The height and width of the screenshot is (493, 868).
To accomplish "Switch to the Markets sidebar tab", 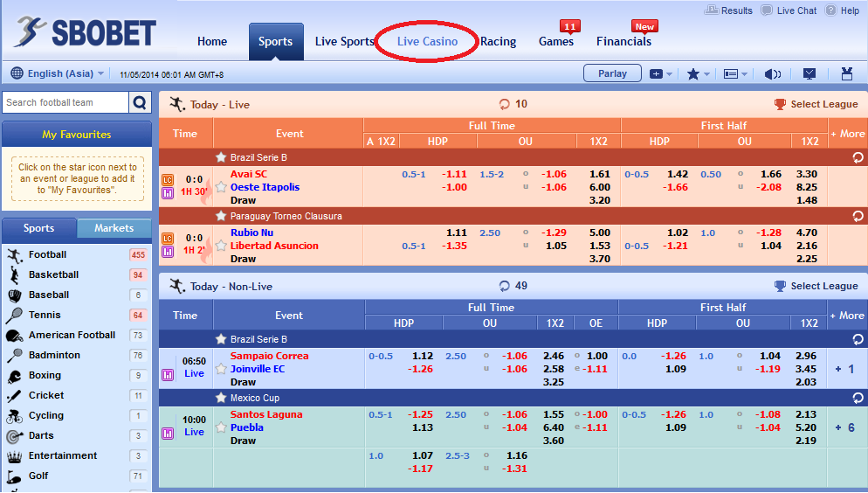I will tap(114, 228).
